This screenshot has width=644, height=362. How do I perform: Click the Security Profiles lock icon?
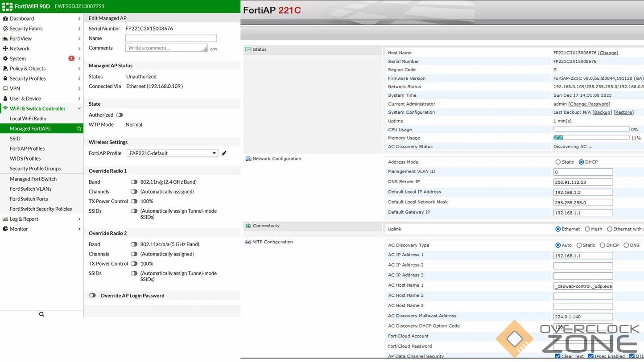[6, 79]
